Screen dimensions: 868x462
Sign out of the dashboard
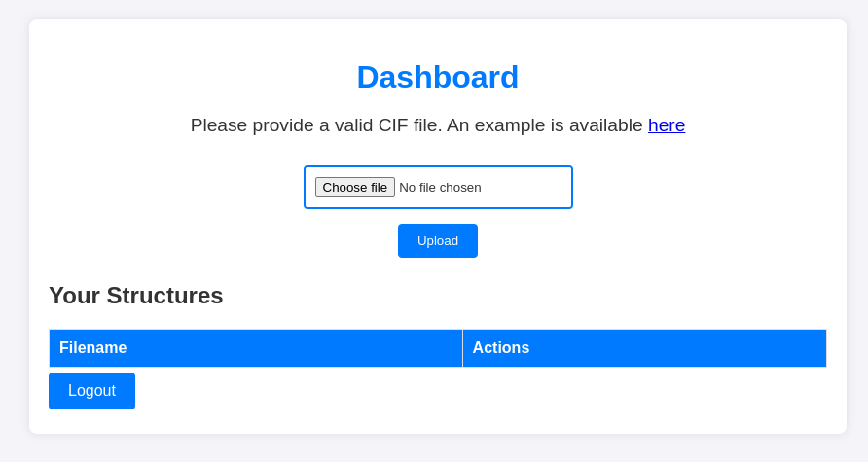click(91, 391)
